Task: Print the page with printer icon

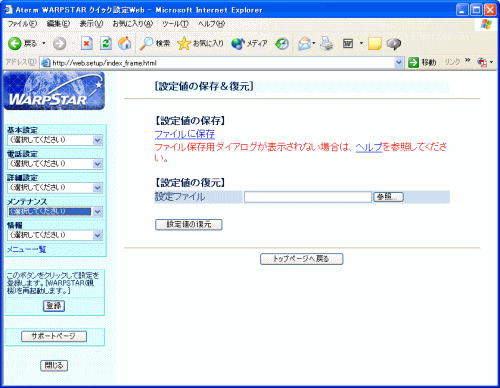Action: [x=327, y=44]
